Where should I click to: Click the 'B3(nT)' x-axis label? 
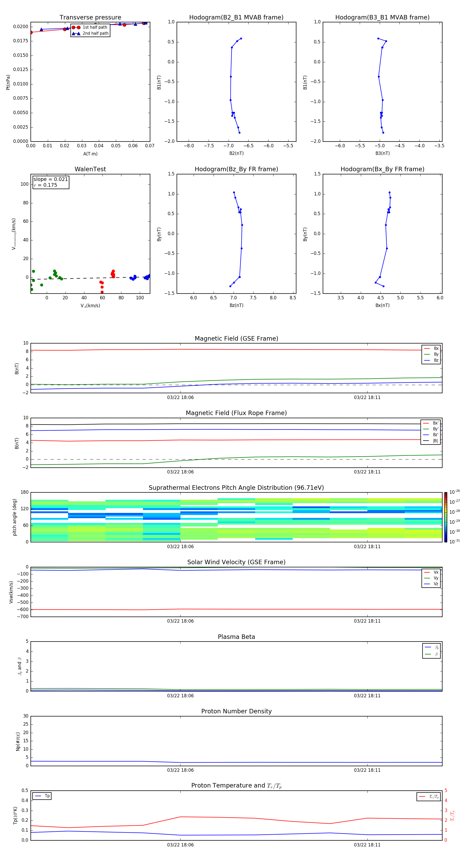pyautogui.click(x=382, y=154)
